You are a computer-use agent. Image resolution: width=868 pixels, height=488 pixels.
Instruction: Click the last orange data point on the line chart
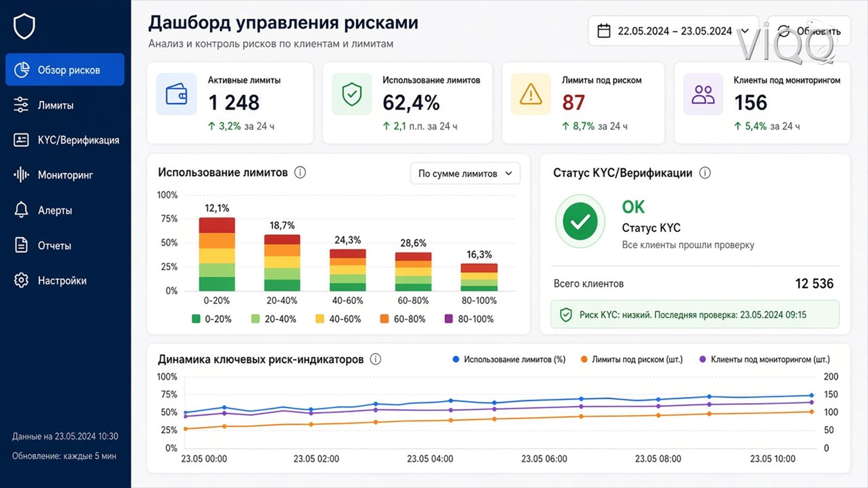812,412
